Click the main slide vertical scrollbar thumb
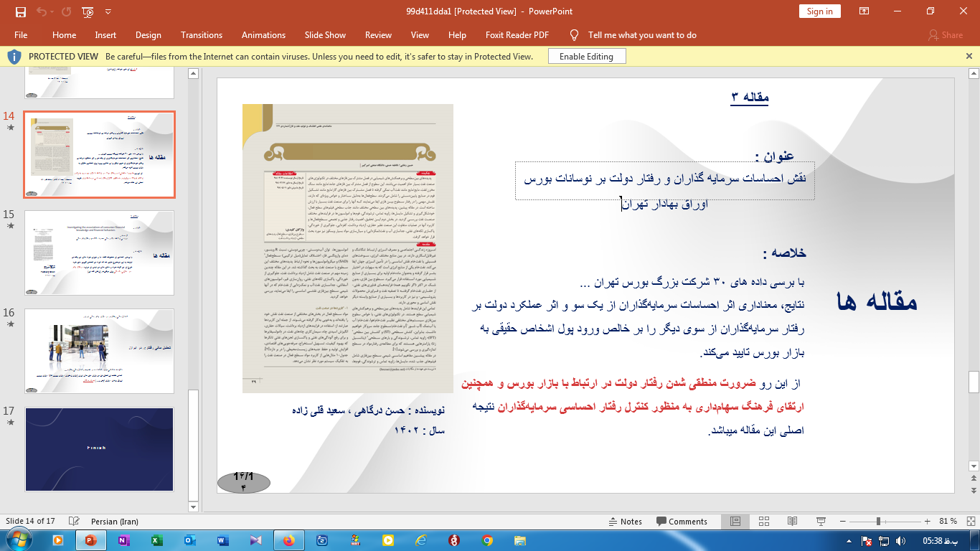 (974, 381)
